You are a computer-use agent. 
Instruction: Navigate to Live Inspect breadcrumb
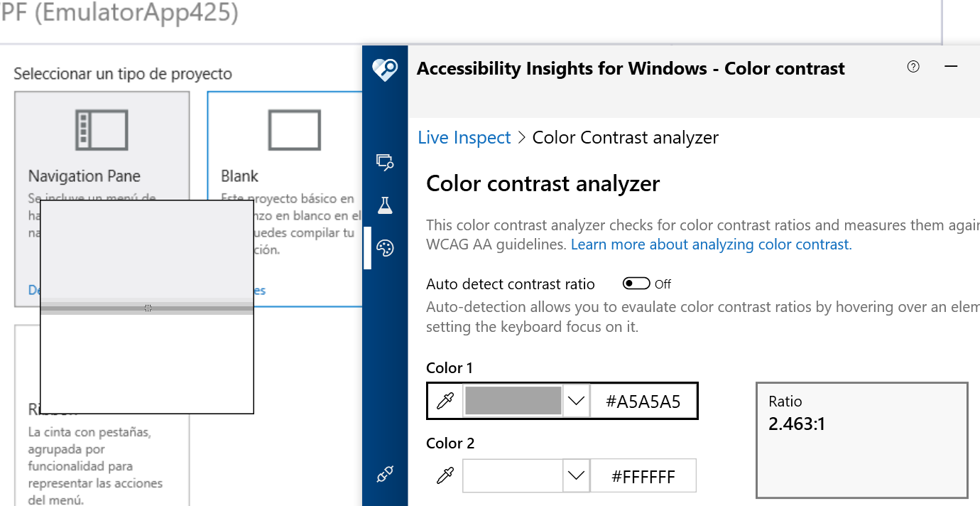[x=464, y=137]
